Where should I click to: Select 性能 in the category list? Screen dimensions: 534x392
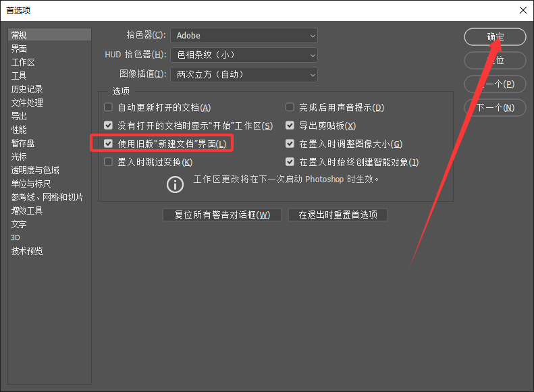tap(50, 130)
